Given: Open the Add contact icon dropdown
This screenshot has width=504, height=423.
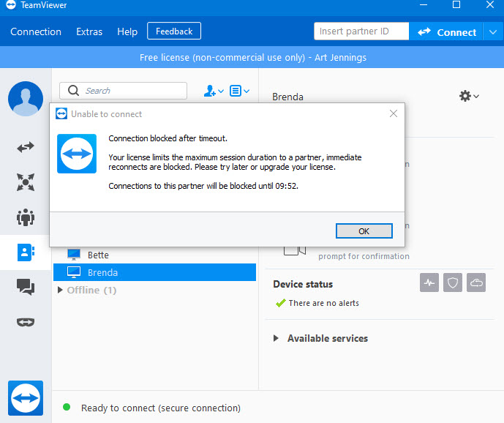Looking at the screenshot, I should click(214, 91).
